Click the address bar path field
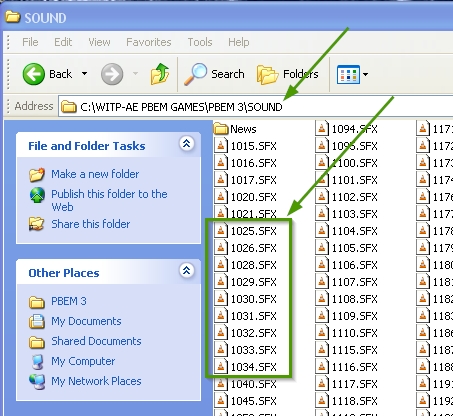 pyautogui.click(x=255, y=107)
